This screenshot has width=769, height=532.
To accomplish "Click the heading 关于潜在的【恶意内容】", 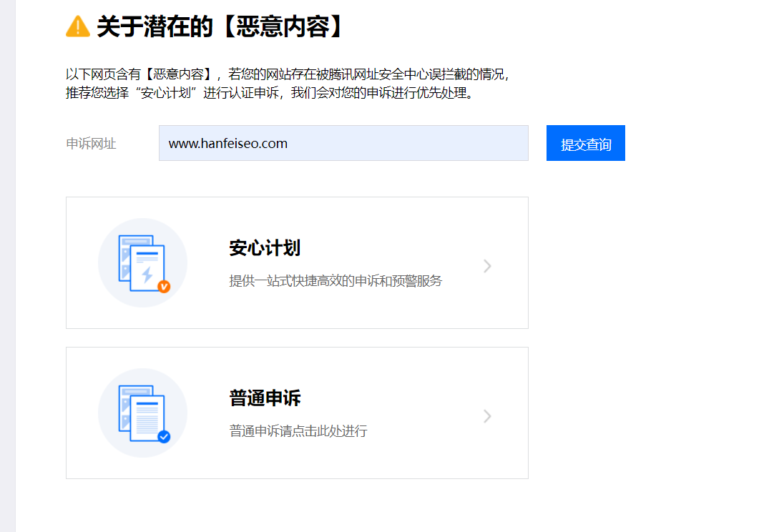I will pos(219,26).
